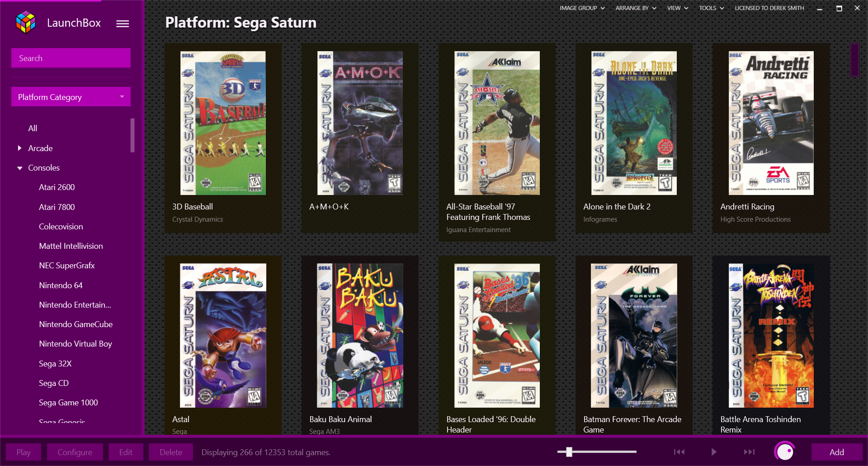The image size is (868, 466).
Task: Select the Batman Forever cover
Action: pyautogui.click(x=634, y=336)
